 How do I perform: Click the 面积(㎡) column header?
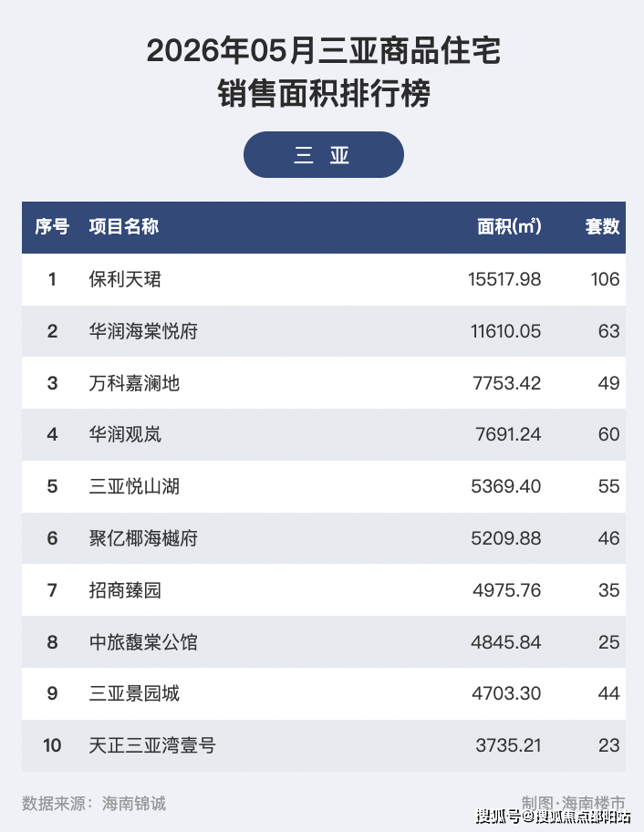(x=509, y=226)
